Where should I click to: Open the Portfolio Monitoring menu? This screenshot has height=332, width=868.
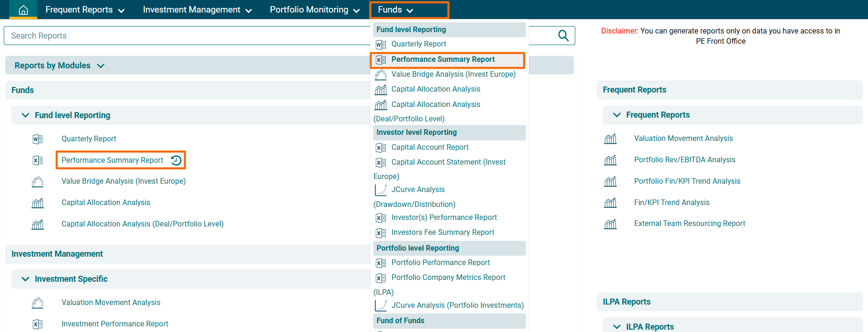[x=315, y=10]
